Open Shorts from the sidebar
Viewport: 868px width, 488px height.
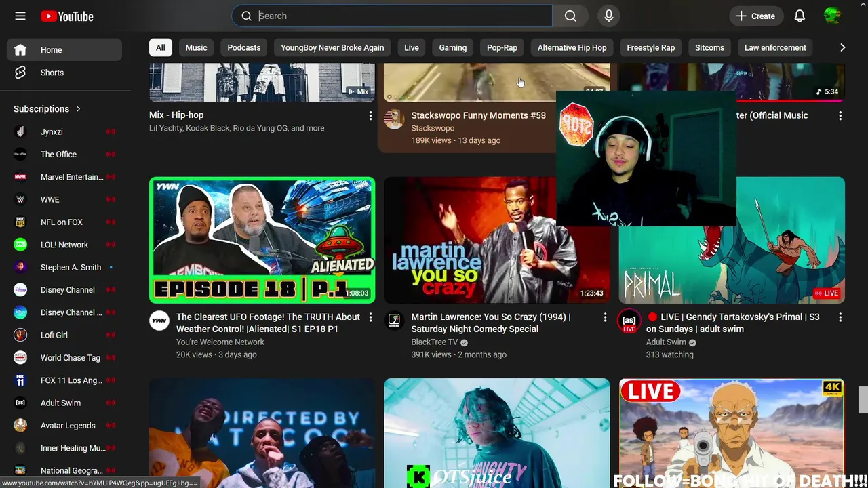(x=64, y=73)
